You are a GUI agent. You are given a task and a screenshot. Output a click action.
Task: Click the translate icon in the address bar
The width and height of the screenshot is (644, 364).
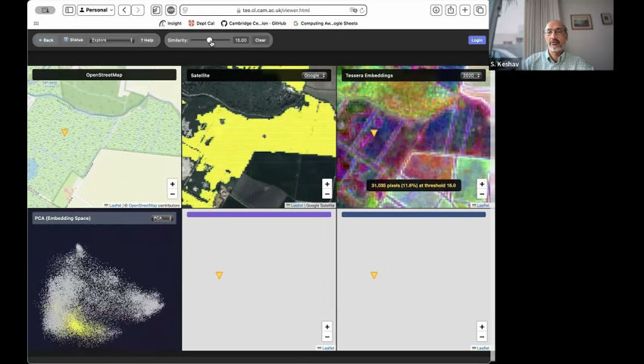point(353,11)
